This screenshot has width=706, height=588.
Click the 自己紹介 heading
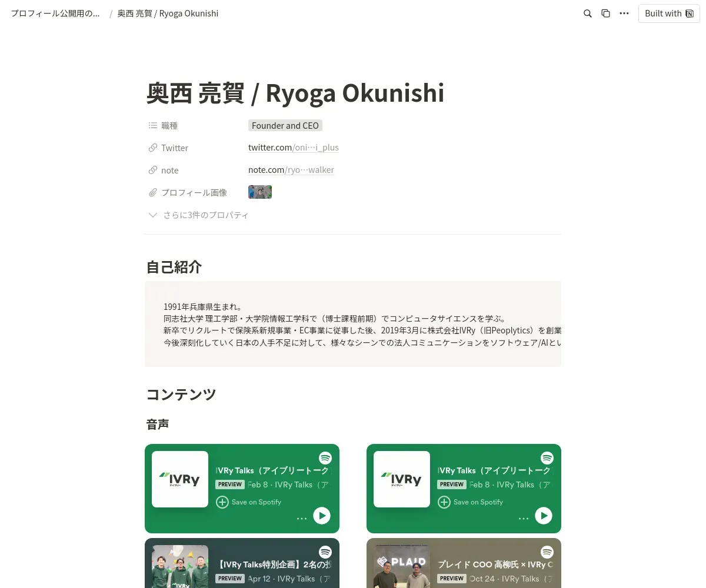point(174,267)
